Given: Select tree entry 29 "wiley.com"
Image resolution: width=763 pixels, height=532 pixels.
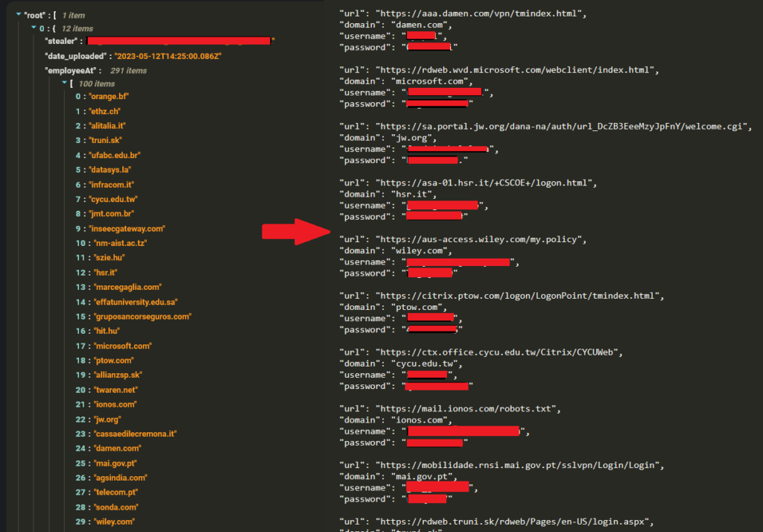Looking at the screenshot, I should pos(105,522).
